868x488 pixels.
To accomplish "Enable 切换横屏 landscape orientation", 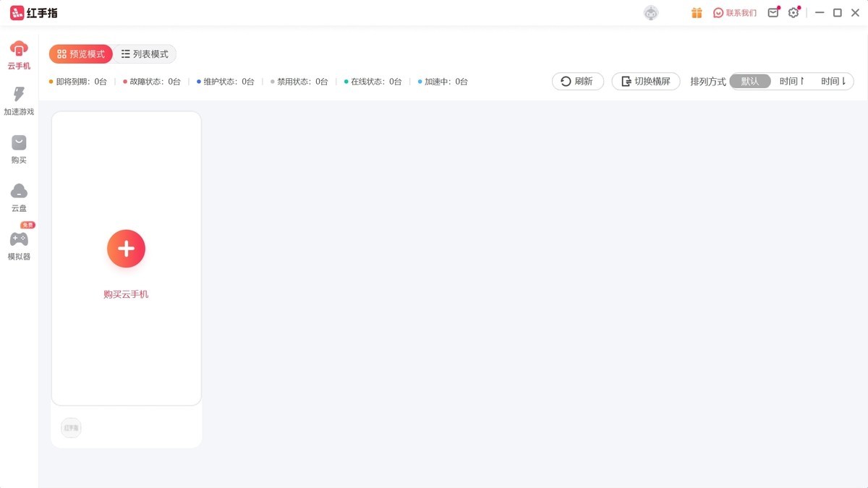I will pos(646,81).
